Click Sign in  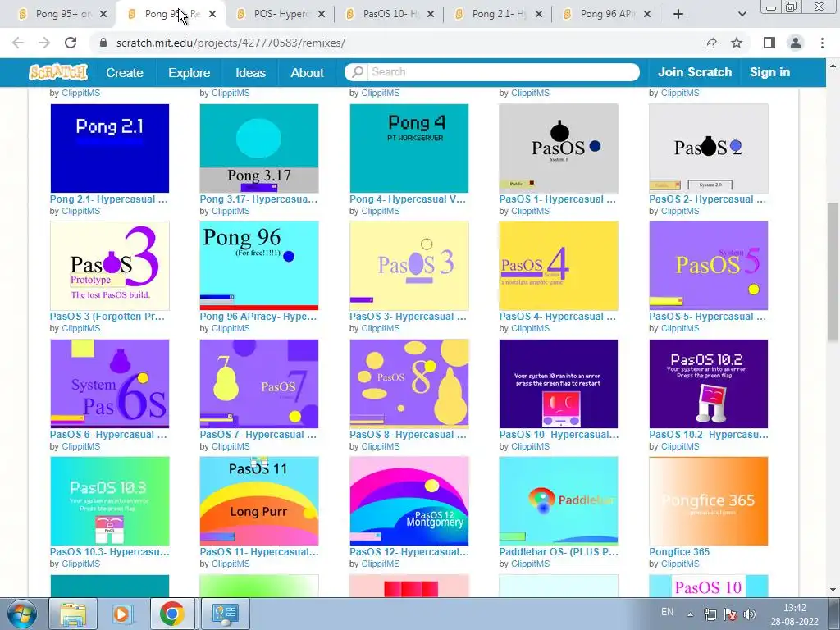pos(769,72)
